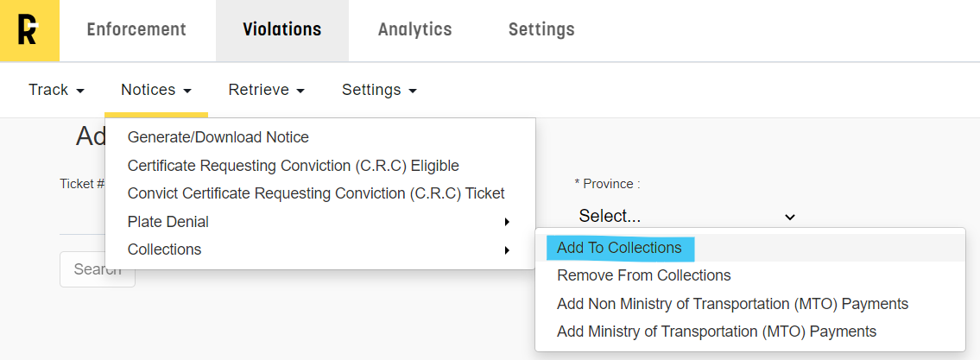The height and width of the screenshot is (360, 980).
Task: Open the Province Select dropdown
Action: [686, 216]
